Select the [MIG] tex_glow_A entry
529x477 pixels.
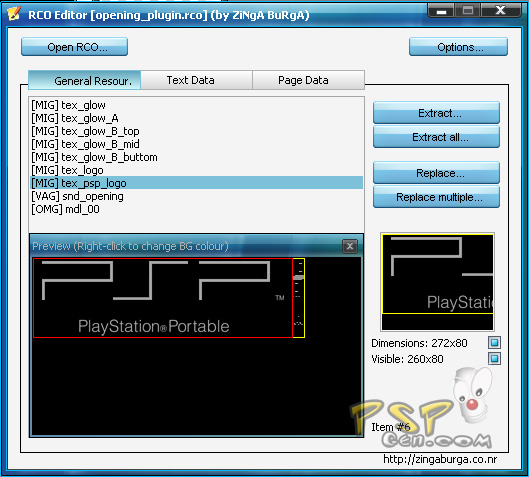[x=196, y=118]
